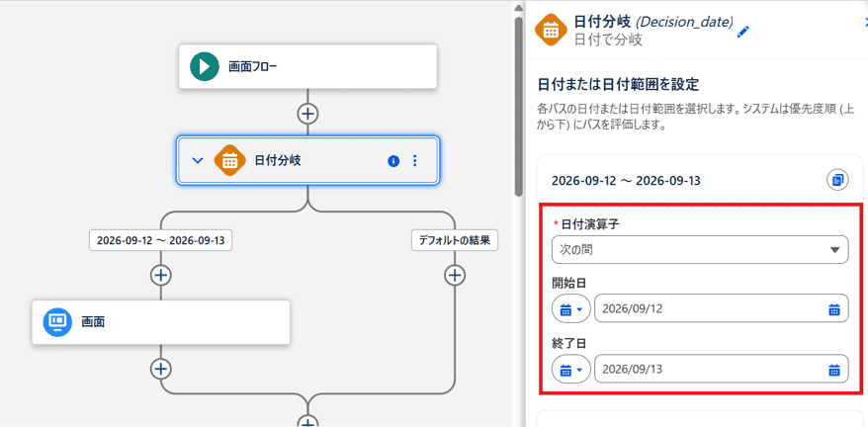
Task: Open the 終了日 date type selector dropdown
Action: click(x=571, y=369)
